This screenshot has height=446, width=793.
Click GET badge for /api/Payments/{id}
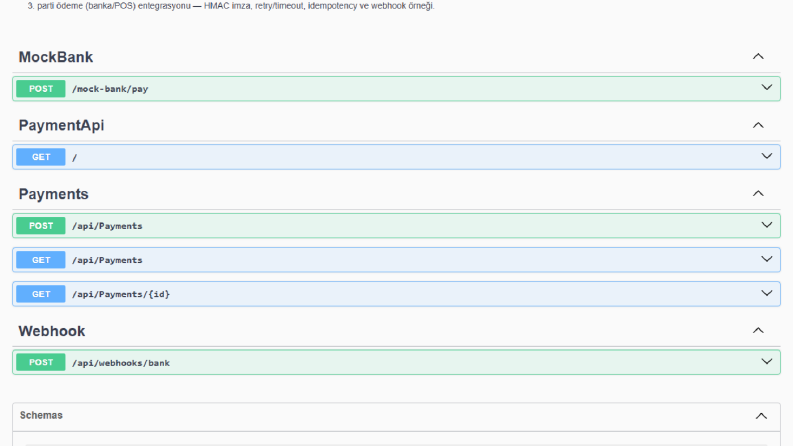40,294
